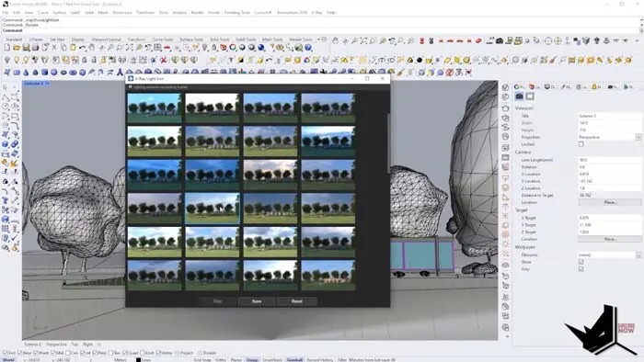Click the Paste clipboard icon
This screenshot has height=362, width=644.
click(73, 48)
